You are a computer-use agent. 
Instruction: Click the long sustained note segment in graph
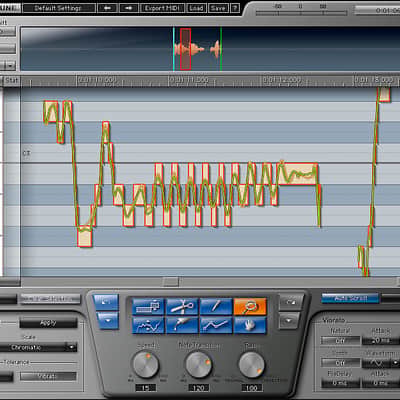point(297,174)
